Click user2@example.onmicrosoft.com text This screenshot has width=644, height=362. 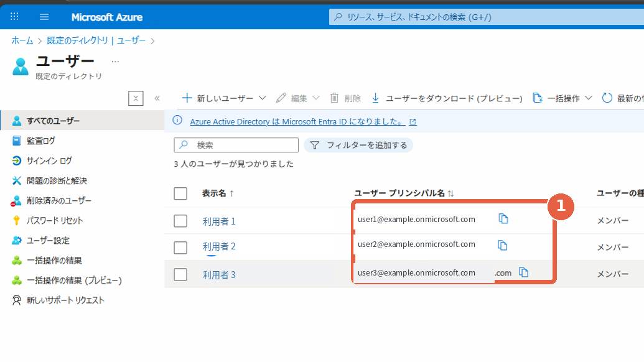click(x=416, y=244)
